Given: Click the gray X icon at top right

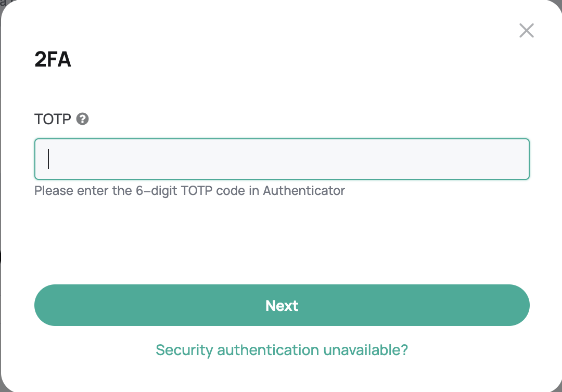Looking at the screenshot, I should coord(527,31).
